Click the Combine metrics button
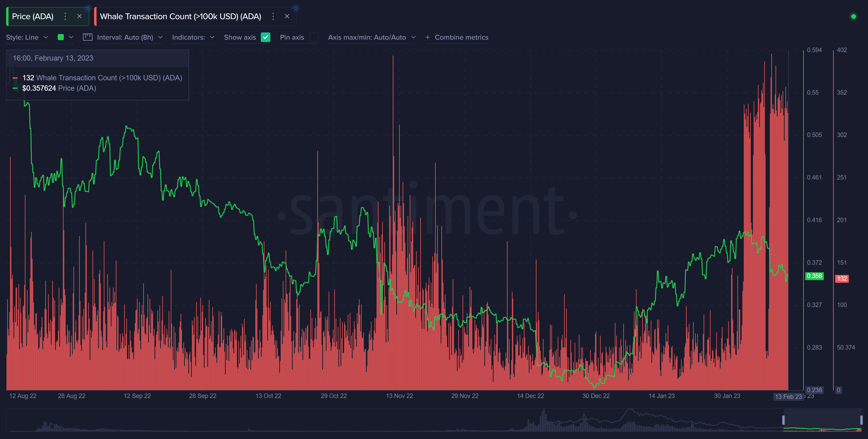The width and height of the screenshot is (868, 439). (461, 37)
